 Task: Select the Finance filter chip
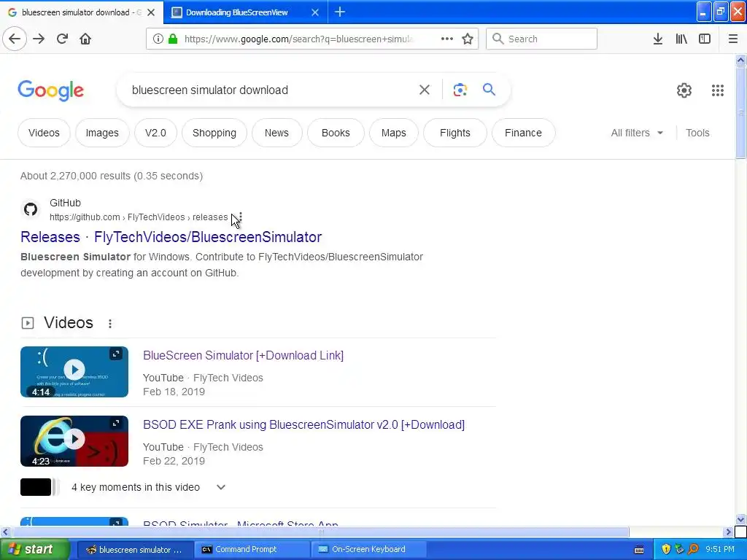pyautogui.click(x=523, y=133)
